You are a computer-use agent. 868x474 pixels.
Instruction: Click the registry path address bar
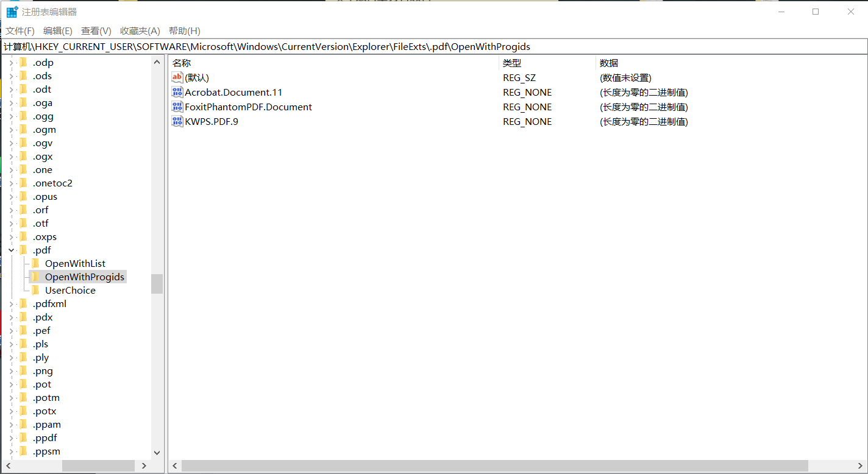[433, 46]
